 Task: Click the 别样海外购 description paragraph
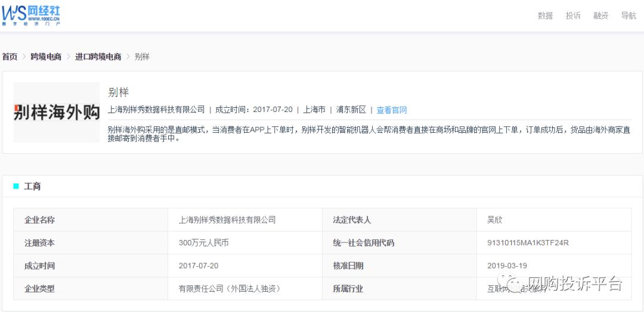click(369, 134)
